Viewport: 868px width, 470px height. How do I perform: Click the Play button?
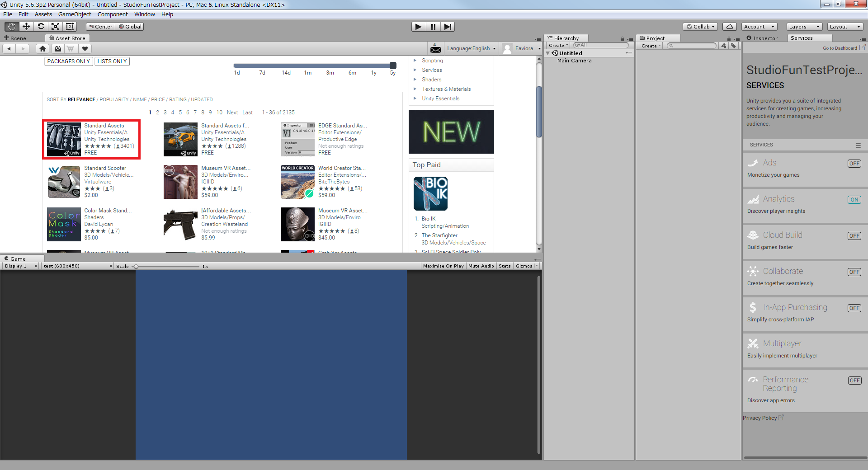[x=419, y=27]
